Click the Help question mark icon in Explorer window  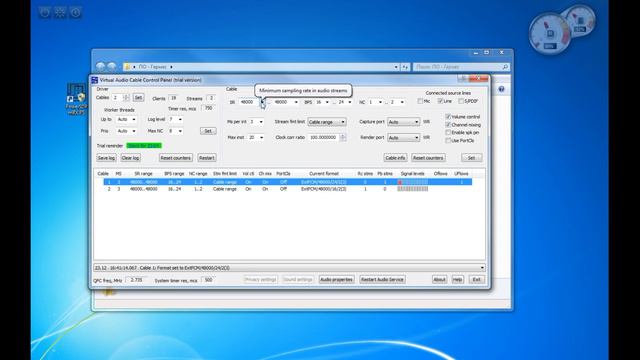(x=501, y=89)
